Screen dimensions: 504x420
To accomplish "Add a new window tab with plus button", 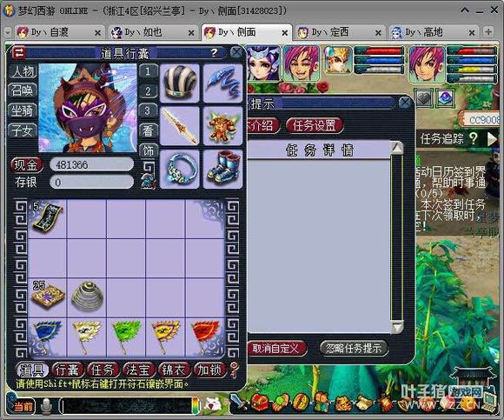I will click(488, 32).
